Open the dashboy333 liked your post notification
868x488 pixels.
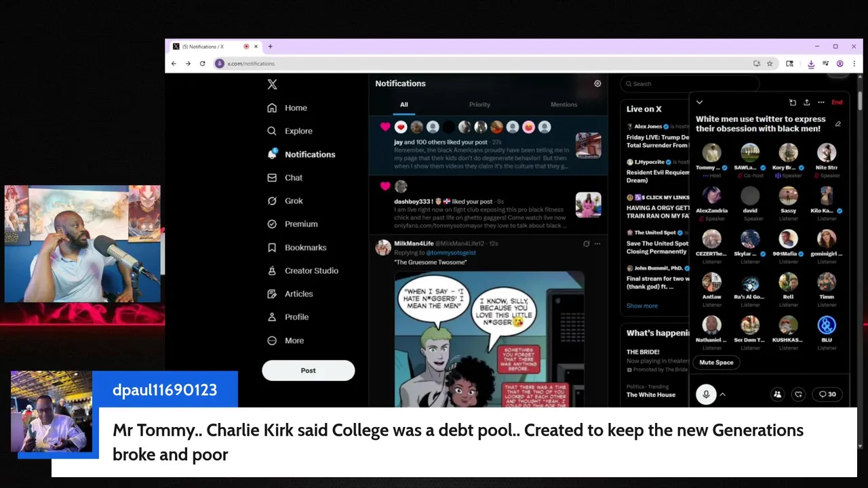[488, 205]
